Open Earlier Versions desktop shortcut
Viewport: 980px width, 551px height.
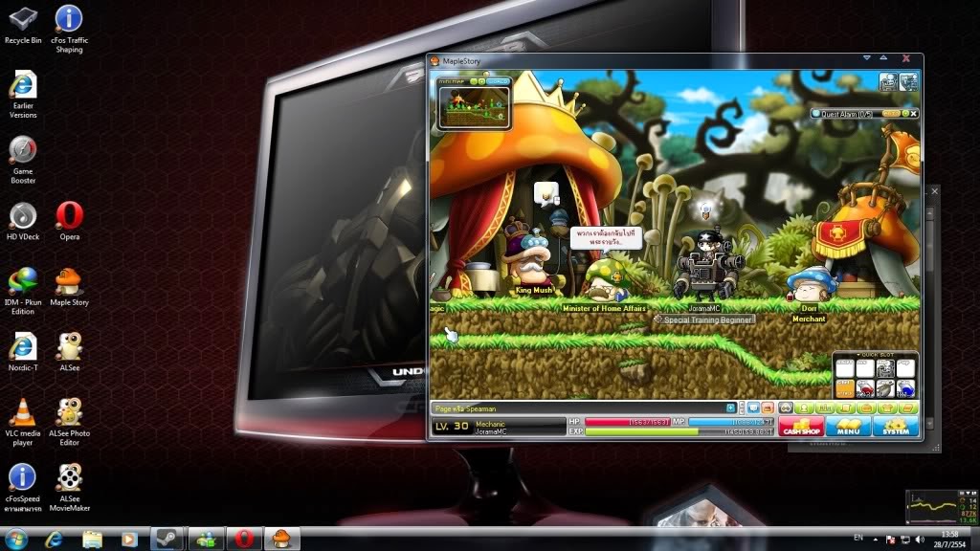click(x=23, y=95)
